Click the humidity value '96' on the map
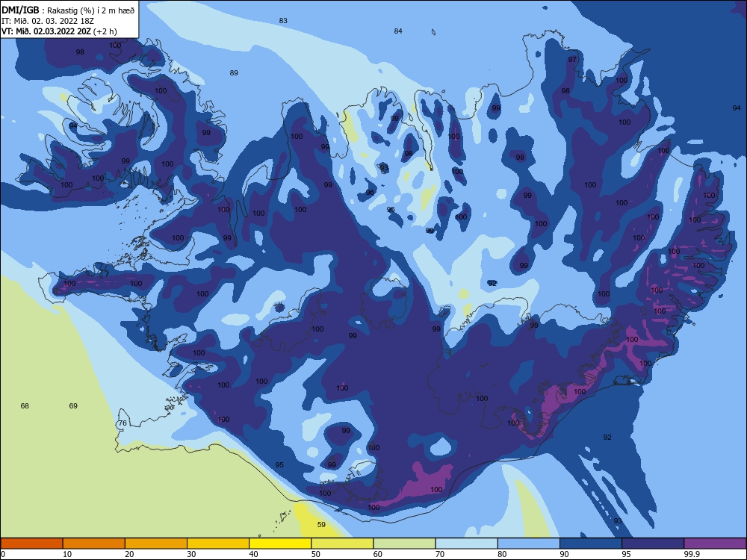The height and width of the screenshot is (560, 747). pos(370,193)
